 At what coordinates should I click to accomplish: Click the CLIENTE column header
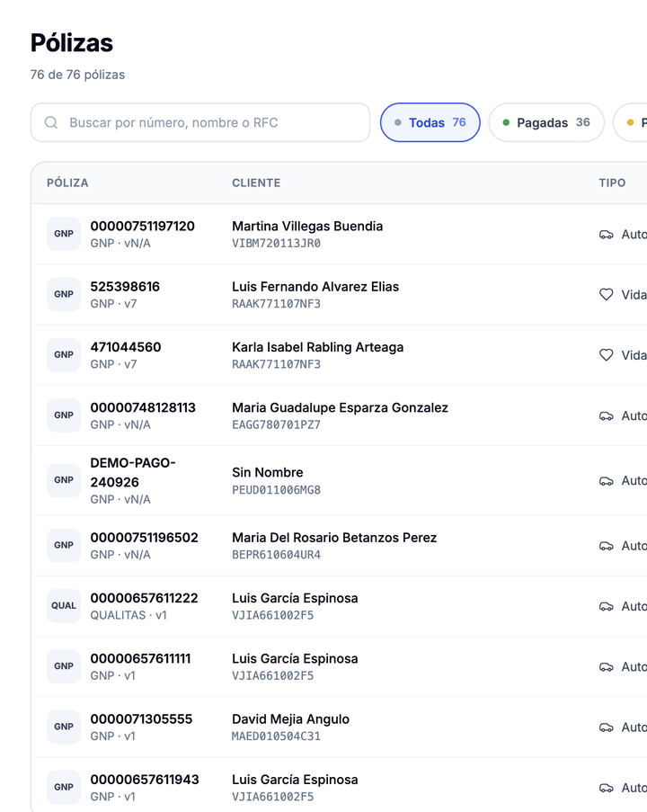[x=256, y=183]
